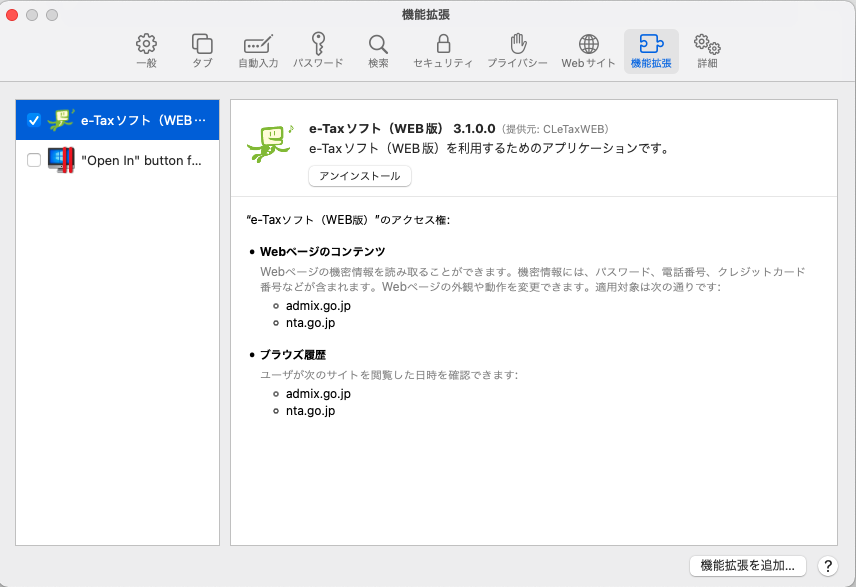
Task: Open the 詳細 (Advanced) preferences pane
Action: pos(707,51)
